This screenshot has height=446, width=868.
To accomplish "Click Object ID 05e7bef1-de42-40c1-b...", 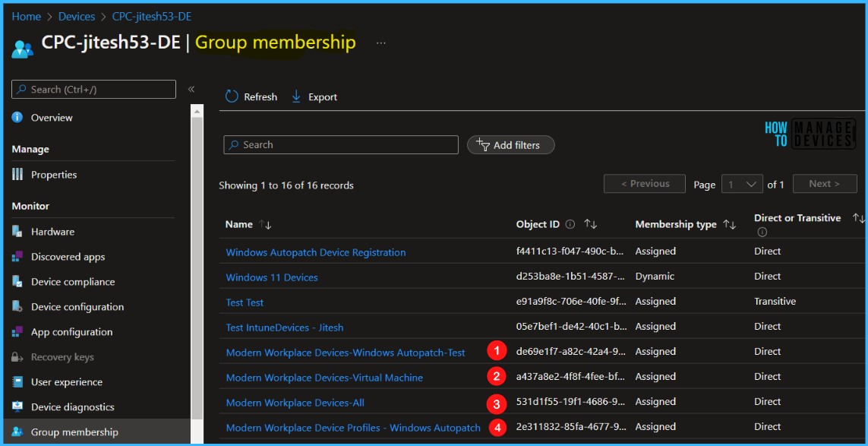I will pyautogui.click(x=571, y=326).
